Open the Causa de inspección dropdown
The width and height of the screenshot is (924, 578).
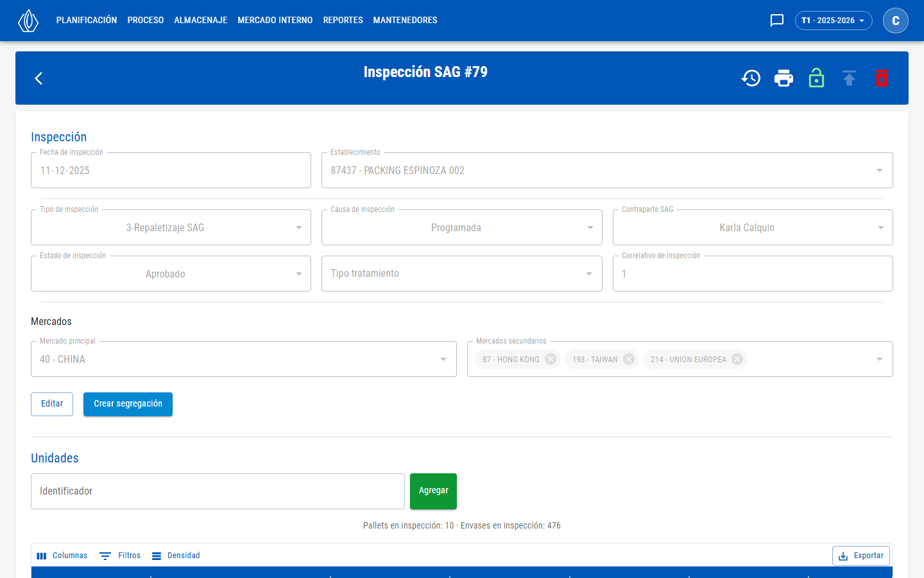462,227
